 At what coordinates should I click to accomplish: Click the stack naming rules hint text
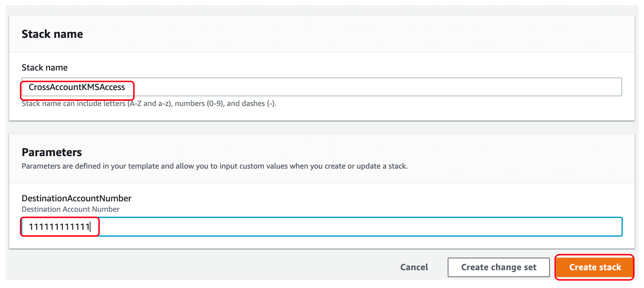(x=149, y=103)
